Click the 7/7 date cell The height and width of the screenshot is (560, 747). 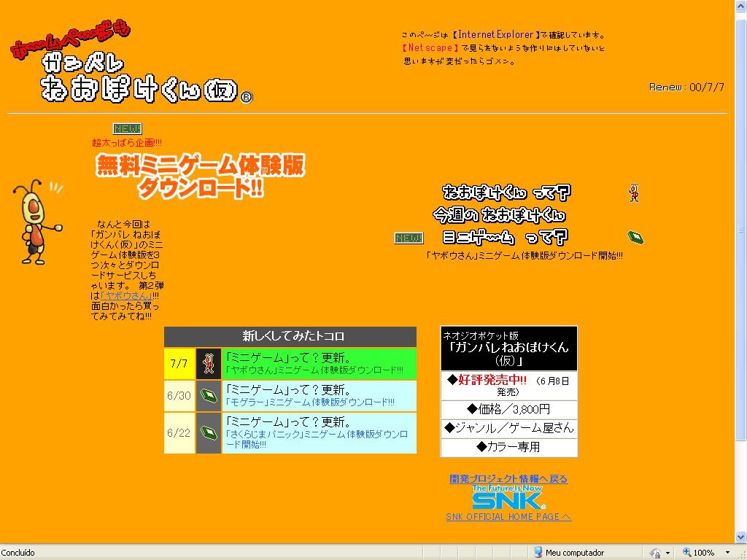pyautogui.click(x=179, y=364)
